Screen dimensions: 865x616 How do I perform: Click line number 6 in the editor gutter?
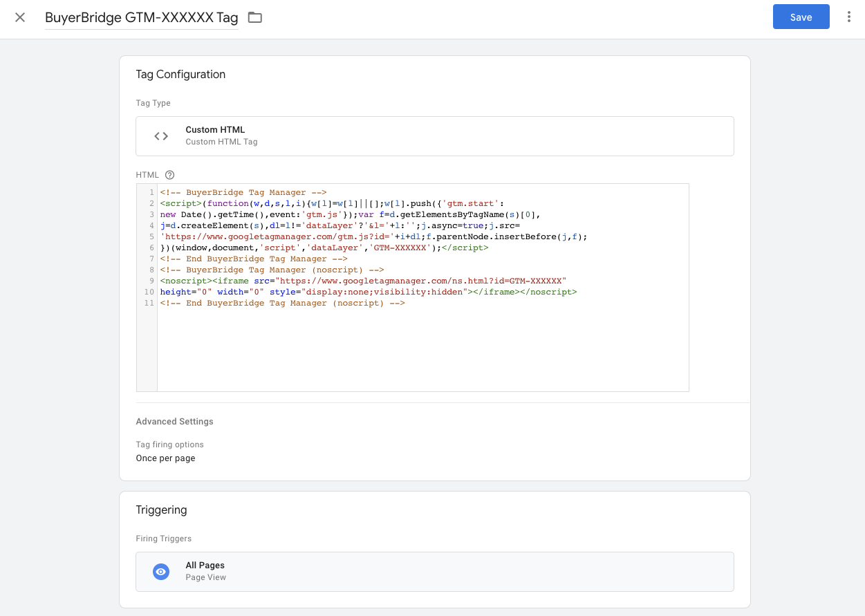[151, 248]
